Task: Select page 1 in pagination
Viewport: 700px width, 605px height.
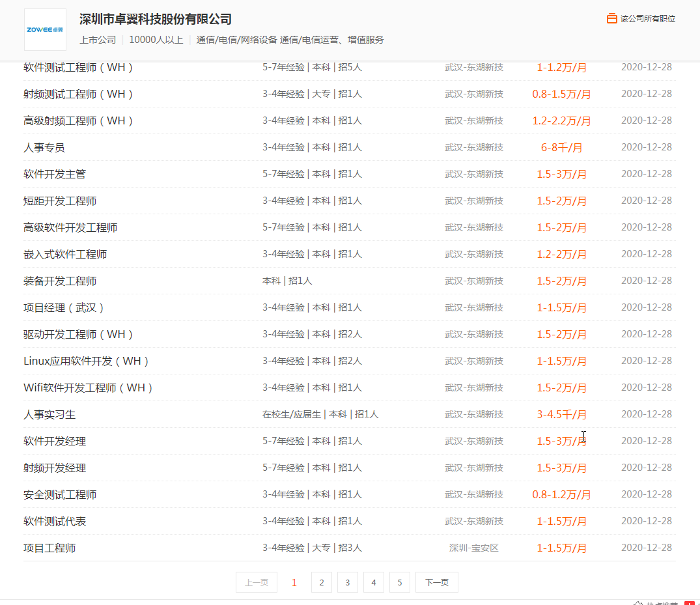Action: pos(294,582)
